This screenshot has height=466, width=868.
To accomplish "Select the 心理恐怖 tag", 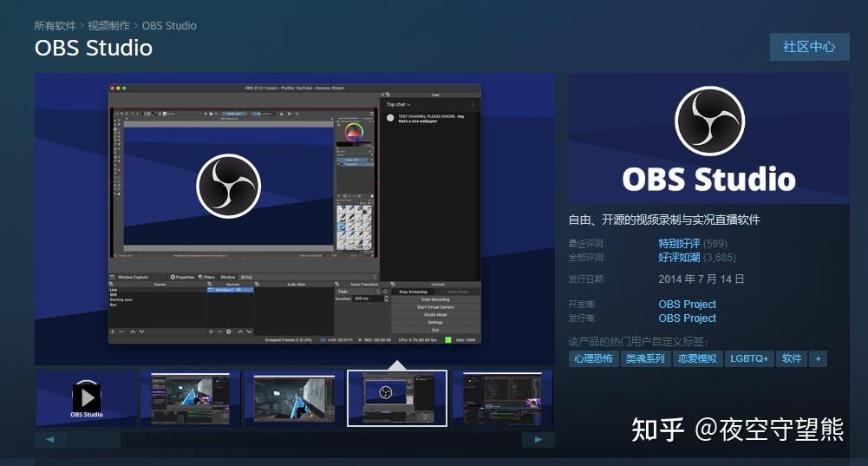I will click(593, 358).
